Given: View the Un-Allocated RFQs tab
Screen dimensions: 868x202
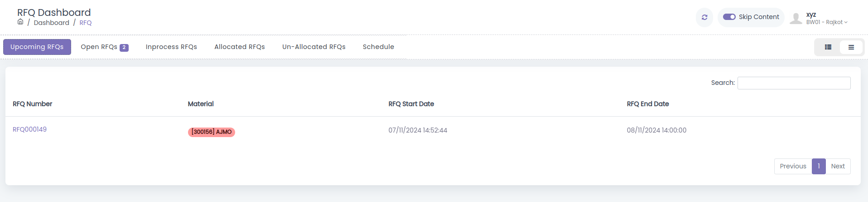Looking at the screenshot, I should (x=314, y=47).
